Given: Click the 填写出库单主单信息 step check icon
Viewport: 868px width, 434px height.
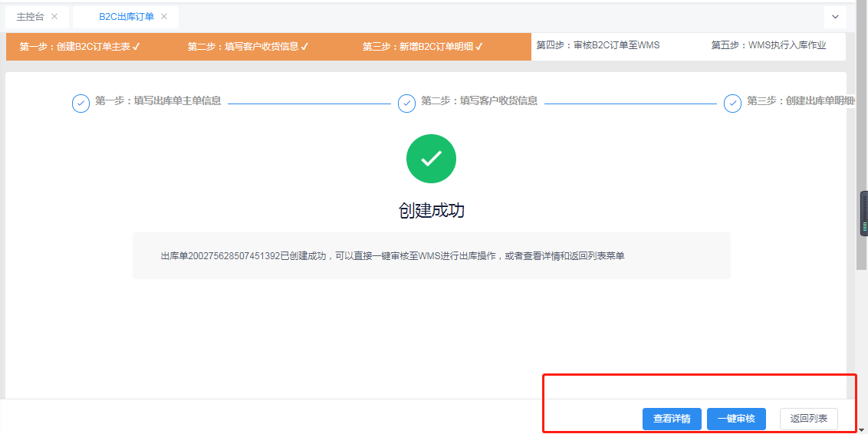Looking at the screenshot, I should pos(81,104).
